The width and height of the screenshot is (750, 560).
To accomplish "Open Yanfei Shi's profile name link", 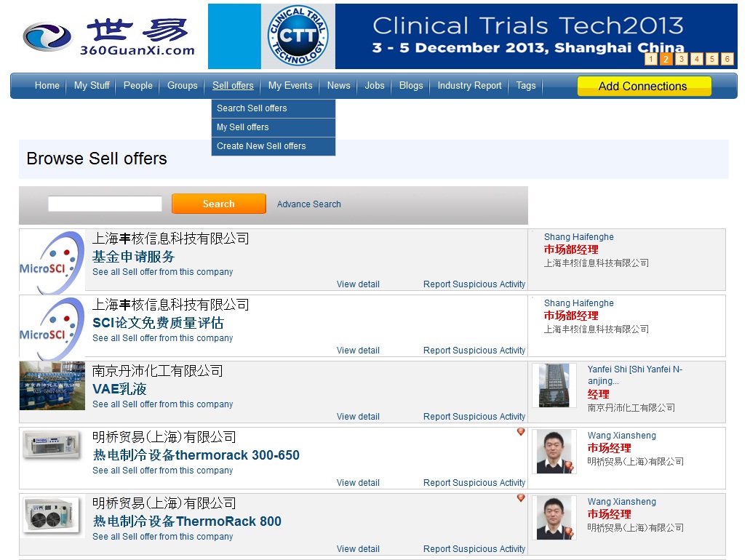I will click(635, 375).
